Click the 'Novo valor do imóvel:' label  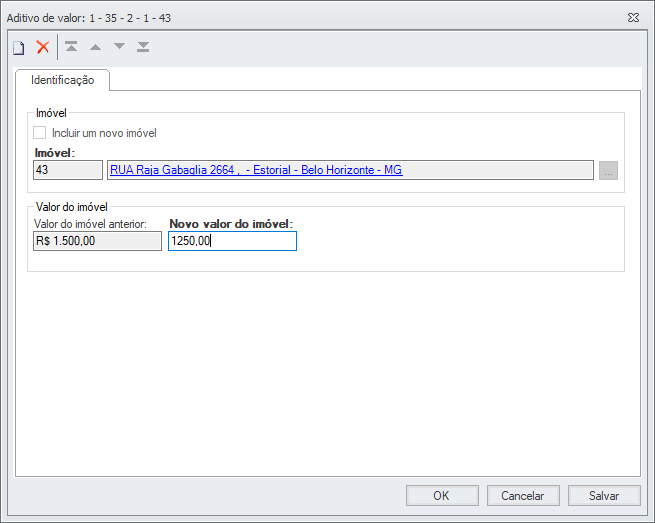[231, 224]
